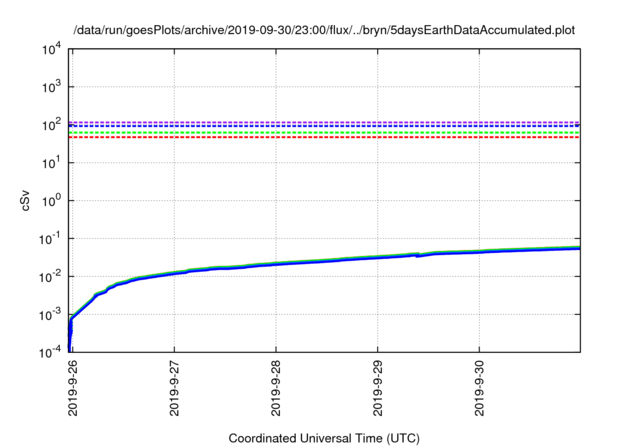Click the 10^3 y-axis label
The width and height of the screenshot is (640, 448).
pyautogui.click(x=52, y=87)
